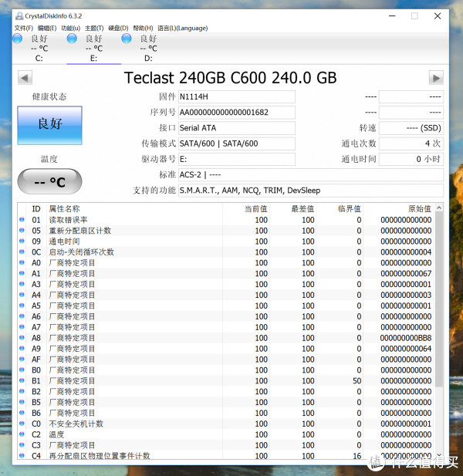Image resolution: width=463 pixels, height=476 pixels.
Task: Go to previous disk with left arrow
Action: click(x=25, y=78)
